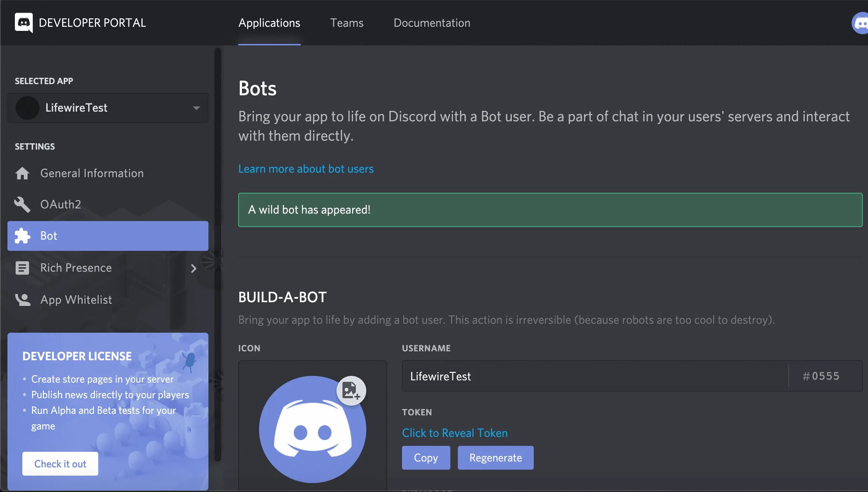868x492 pixels.
Task: Switch to the Teams tab
Action: (x=347, y=23)
